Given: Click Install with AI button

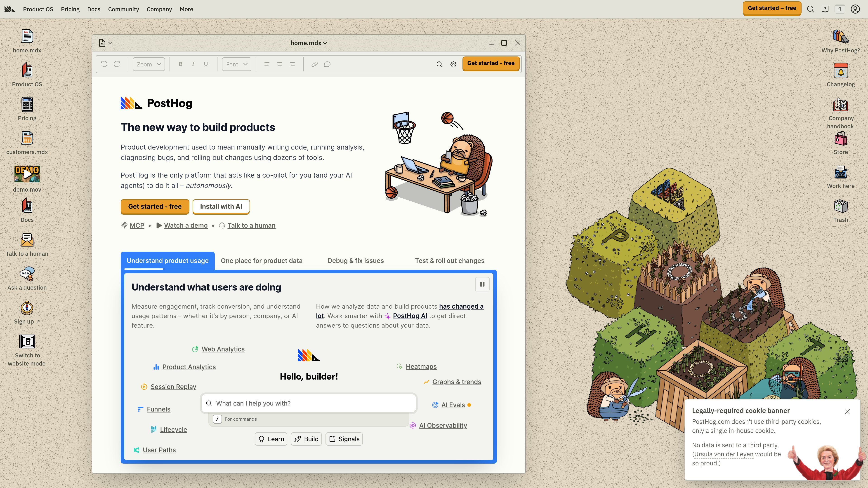Looking at the screenshot, I should click(221, 206).
